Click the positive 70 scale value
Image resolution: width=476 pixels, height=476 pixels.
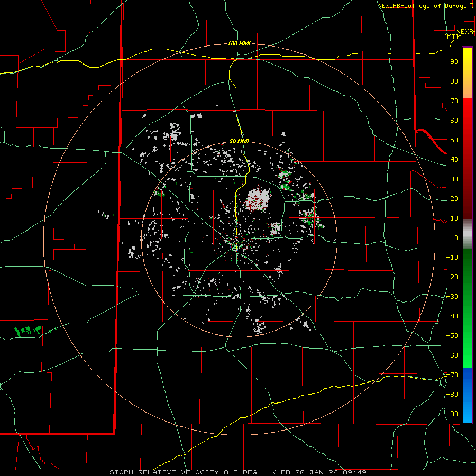click(454, 101)
